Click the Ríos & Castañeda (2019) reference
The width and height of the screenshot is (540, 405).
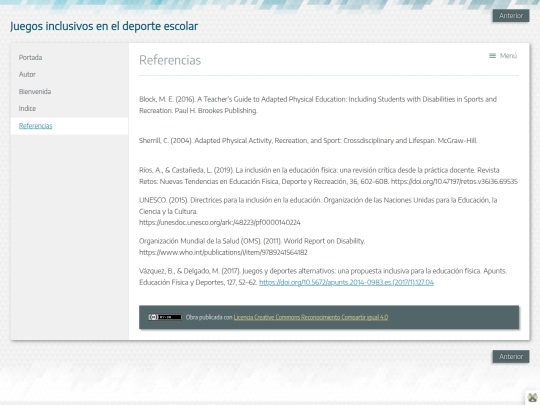(328, 176)
